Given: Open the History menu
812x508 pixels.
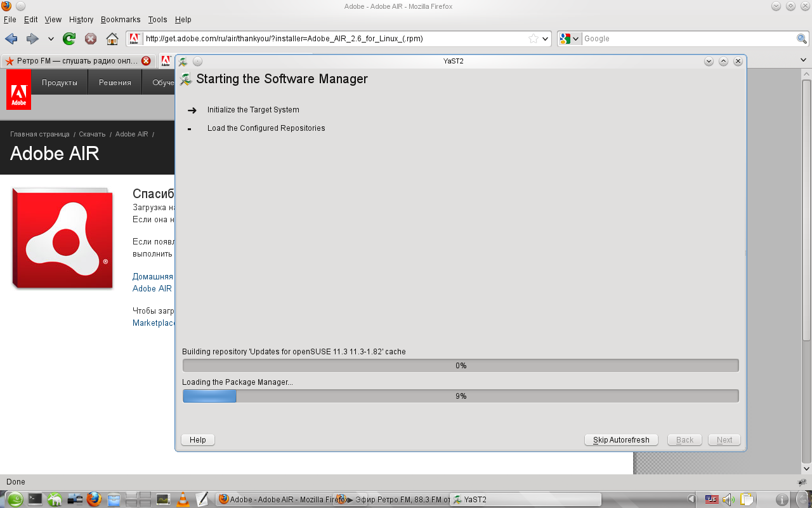Looking at the screenshot, I should tap(81, 20).
